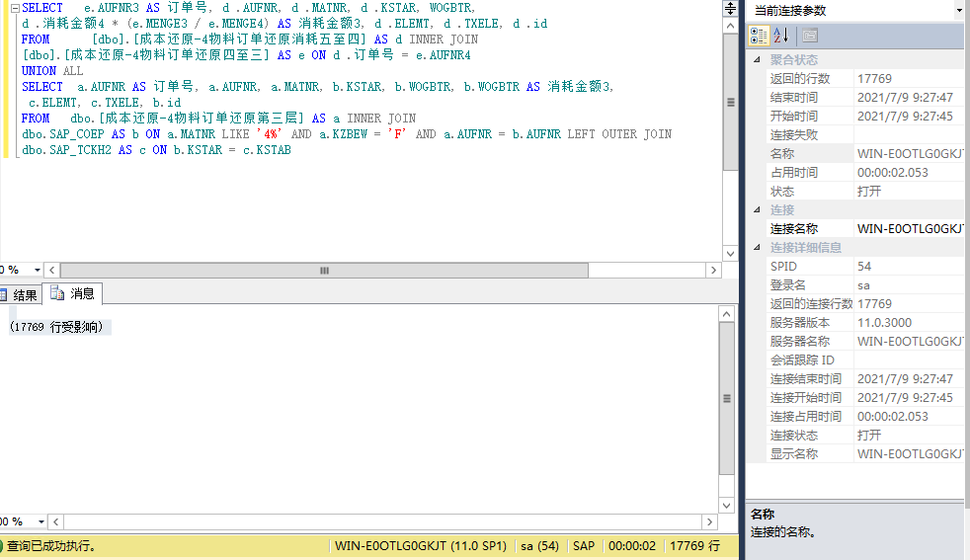Collapse the 连接 category
970x560 pixels.
(x=757, y=209)
